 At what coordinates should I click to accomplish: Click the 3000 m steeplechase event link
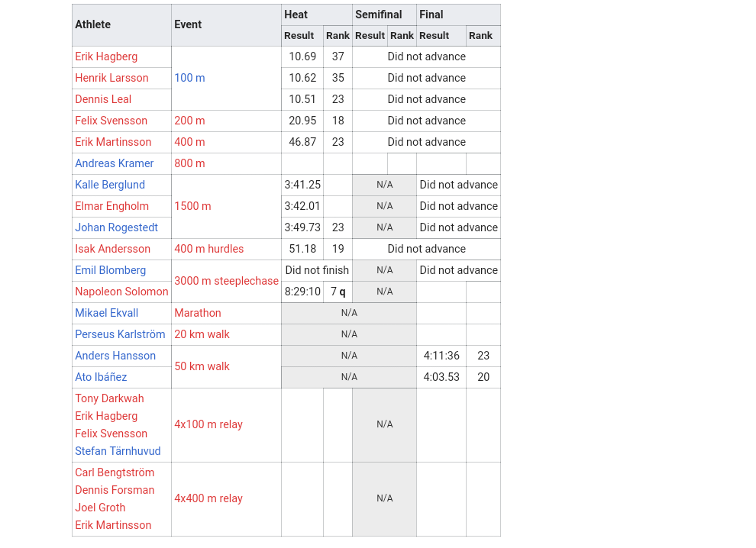click(226, 281)
